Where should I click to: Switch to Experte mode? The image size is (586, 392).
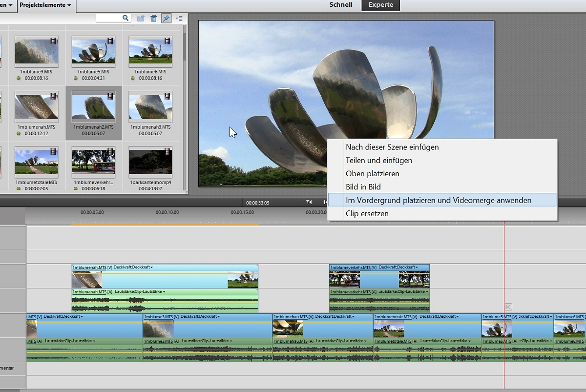[x=380, y=5]
